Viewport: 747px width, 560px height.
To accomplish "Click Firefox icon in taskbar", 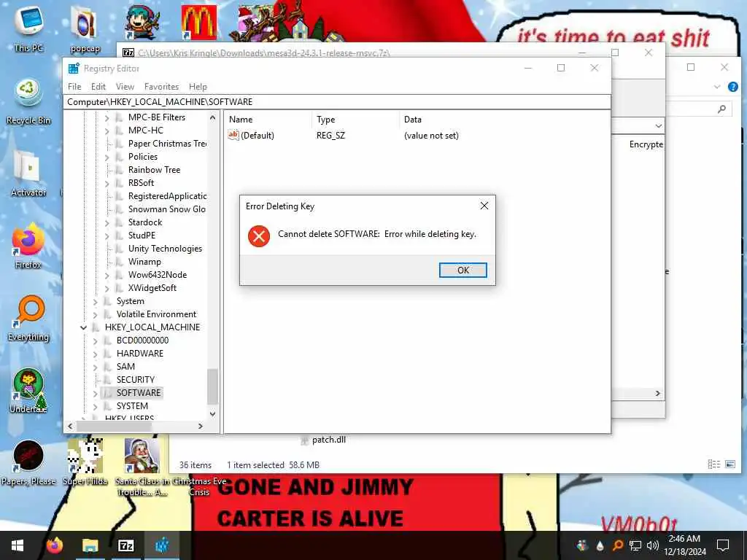I will [55, 545].
